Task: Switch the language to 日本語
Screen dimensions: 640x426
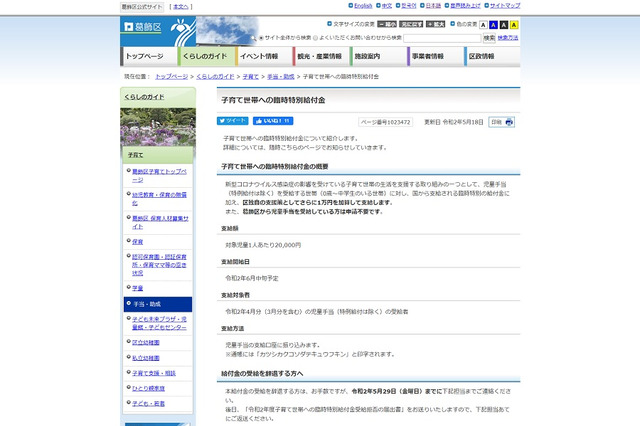Action: (433, 6)
